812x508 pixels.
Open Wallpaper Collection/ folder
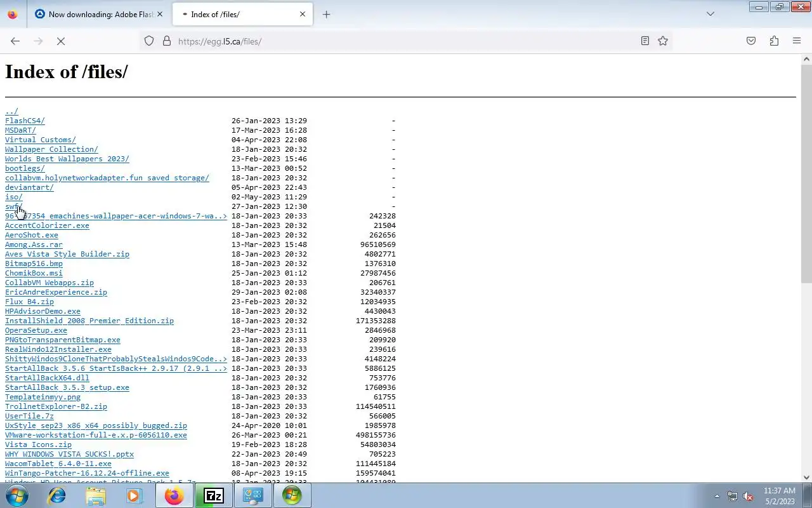[51, 149]
